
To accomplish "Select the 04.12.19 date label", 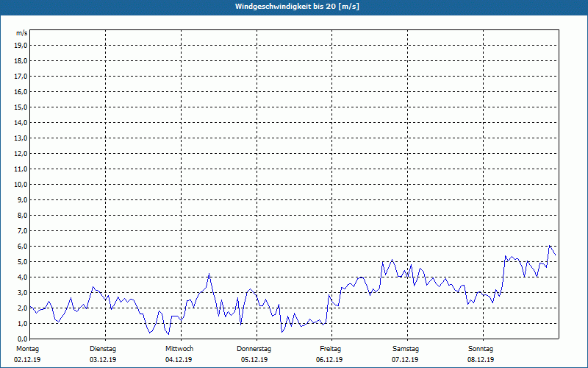I will (179, 360).
